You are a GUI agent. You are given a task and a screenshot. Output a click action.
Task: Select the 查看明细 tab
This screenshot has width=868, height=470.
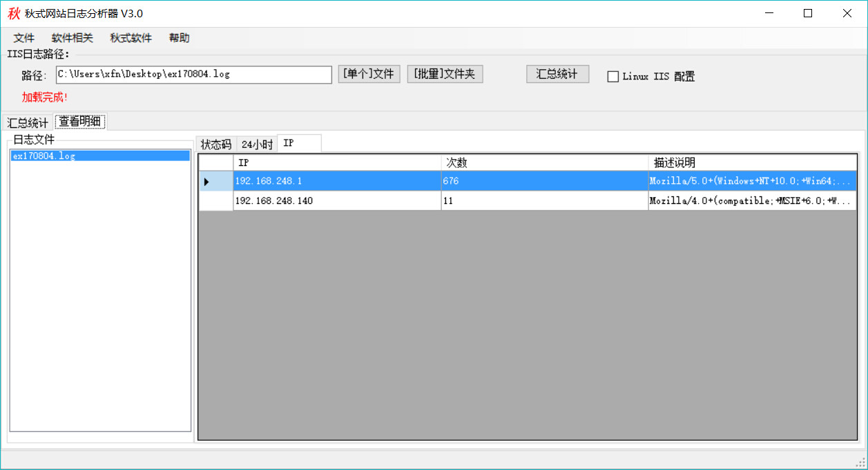(80, 122)
